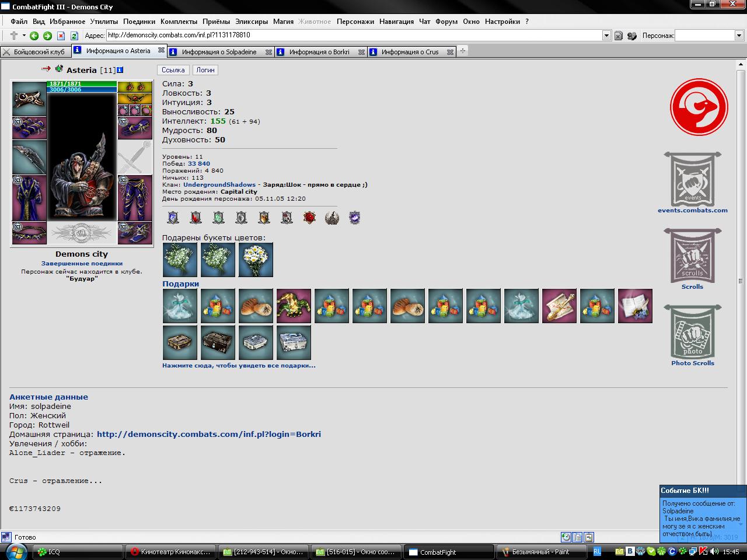The width and height of the screenshot is (747, 560).
Task: Click the clan emblem icon before Asteria
Action: tap(59, 69)
